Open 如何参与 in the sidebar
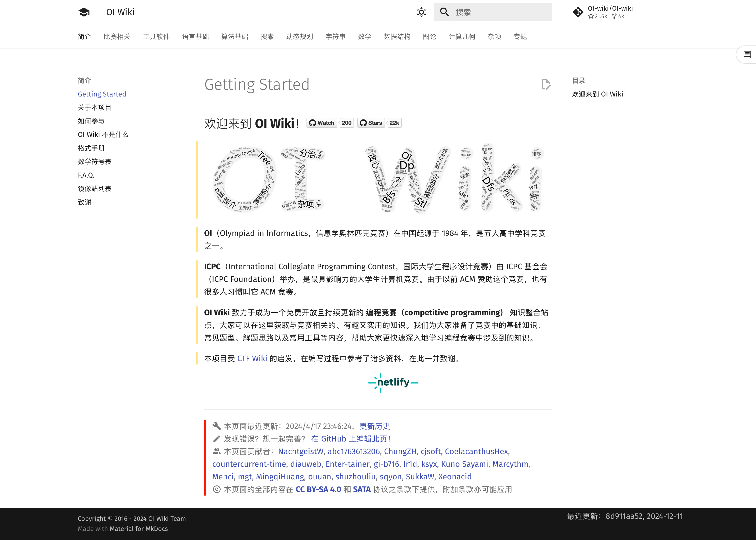756x540 pixels. [91, 121]
